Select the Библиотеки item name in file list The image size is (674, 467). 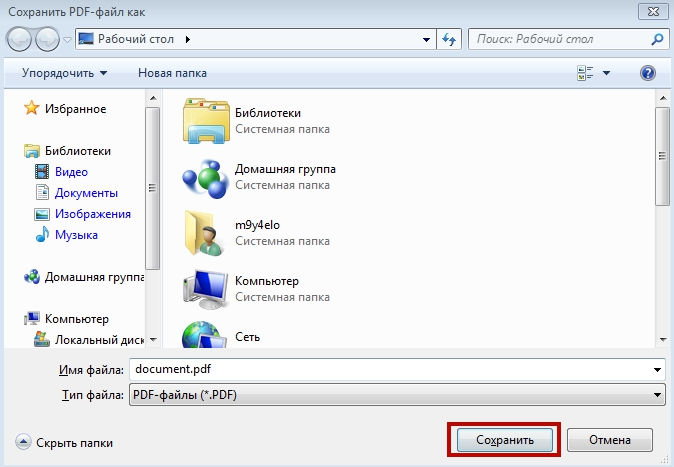coord(268,113)
